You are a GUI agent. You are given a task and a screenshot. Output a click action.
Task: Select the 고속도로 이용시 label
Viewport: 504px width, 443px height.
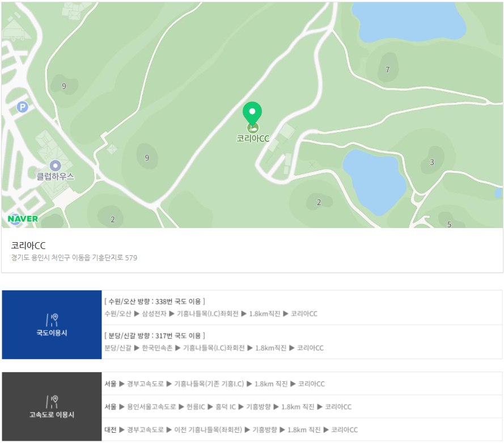tap(52, 415)
